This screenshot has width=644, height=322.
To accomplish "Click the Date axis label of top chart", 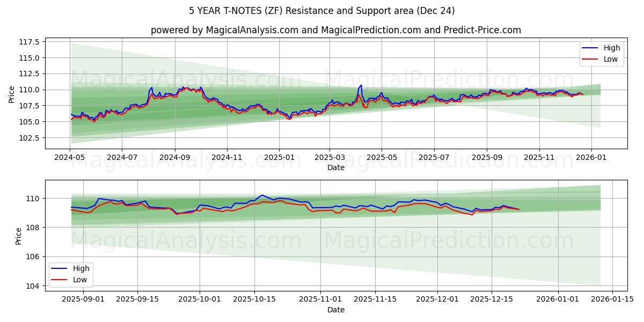I will coord(335,168).
